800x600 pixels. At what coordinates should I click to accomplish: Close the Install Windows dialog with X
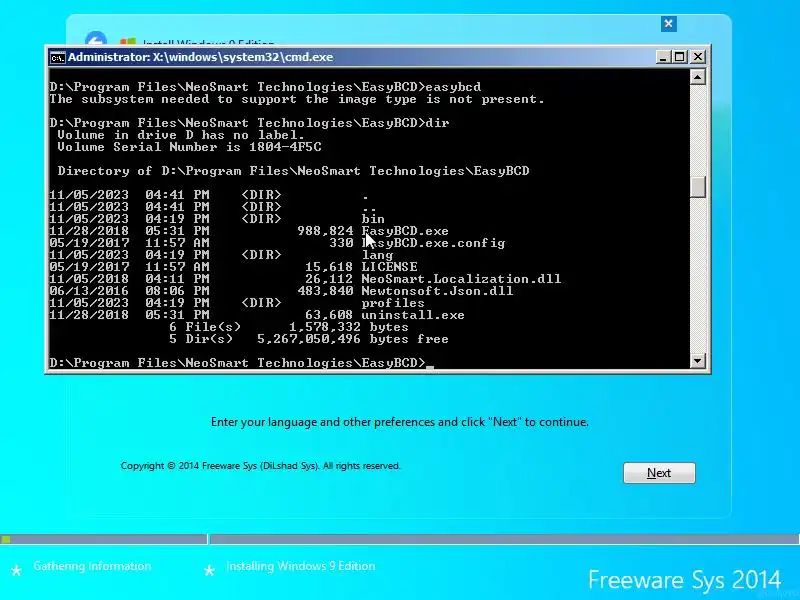(668, 23)
